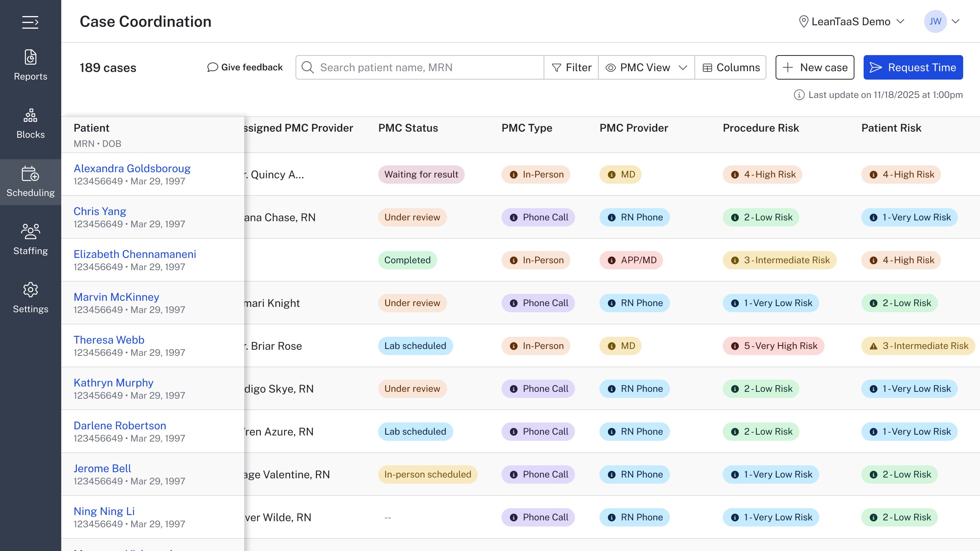Click the info icon on Alexandra's MD tag
Screen dimensions: 980x551
point(612,175)
